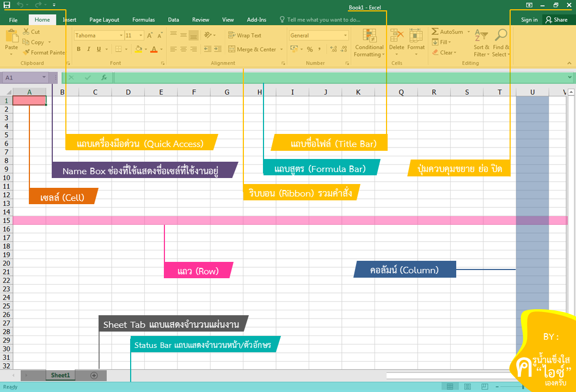Open the Page Layout tab
This screenshot has height=392, width=576.
[x=104, y=20]
